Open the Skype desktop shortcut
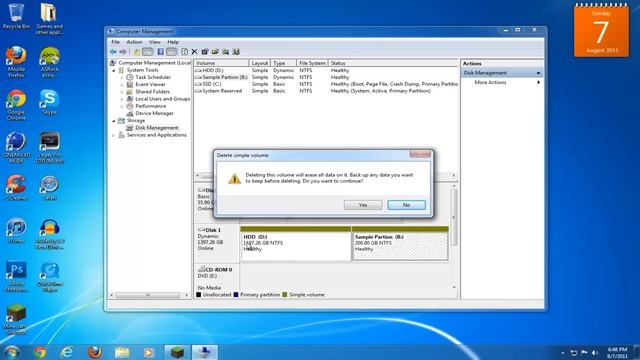The width and height of the screenshot is (640, 360). (x=49, y=102)
